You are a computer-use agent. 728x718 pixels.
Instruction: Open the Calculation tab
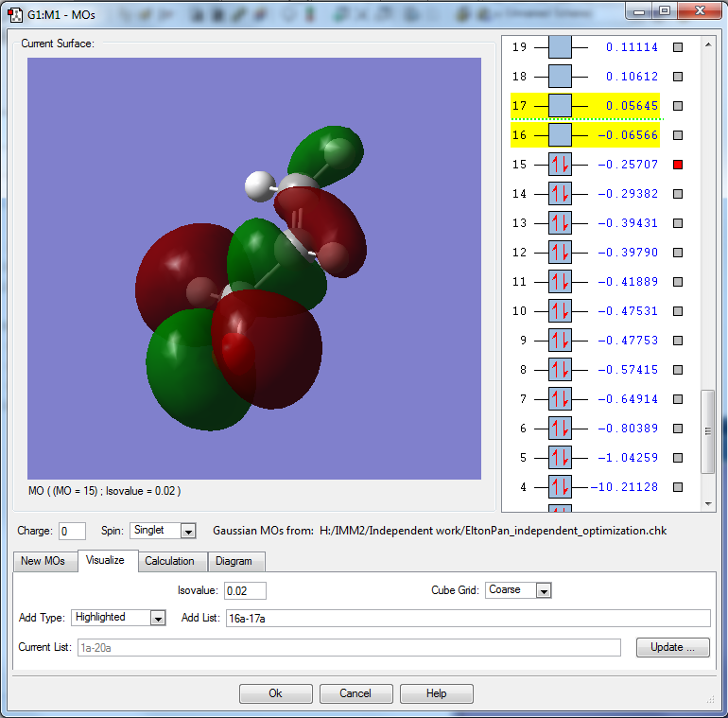pos(169,561)
